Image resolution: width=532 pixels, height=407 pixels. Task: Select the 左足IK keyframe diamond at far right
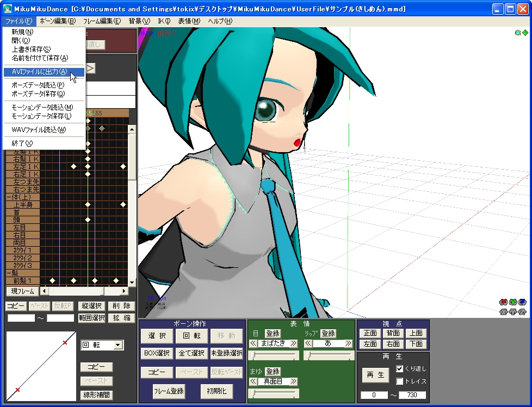(123, 166)
